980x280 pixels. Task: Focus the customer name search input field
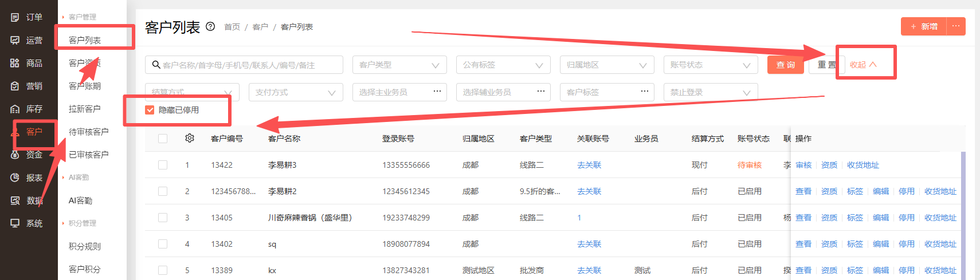click(244, 65)
